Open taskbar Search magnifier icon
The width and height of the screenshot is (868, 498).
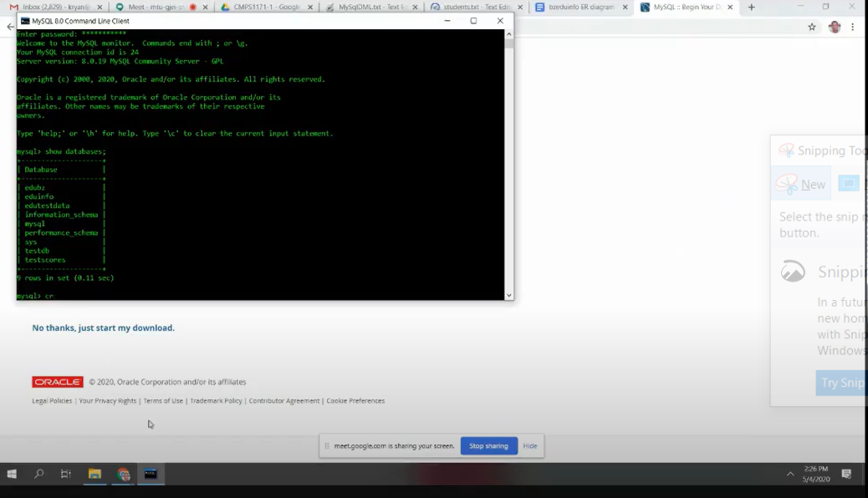click(x=38, y=474)
